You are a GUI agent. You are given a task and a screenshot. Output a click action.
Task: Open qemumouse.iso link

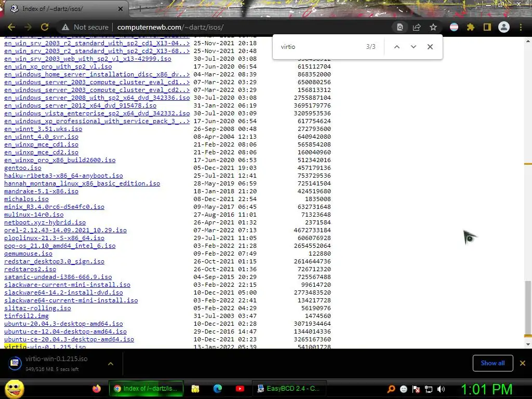pos(28,254)
